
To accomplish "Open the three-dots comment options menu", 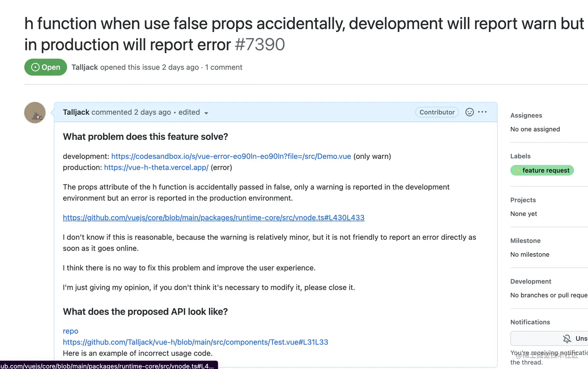I will (x=482, y=112).
